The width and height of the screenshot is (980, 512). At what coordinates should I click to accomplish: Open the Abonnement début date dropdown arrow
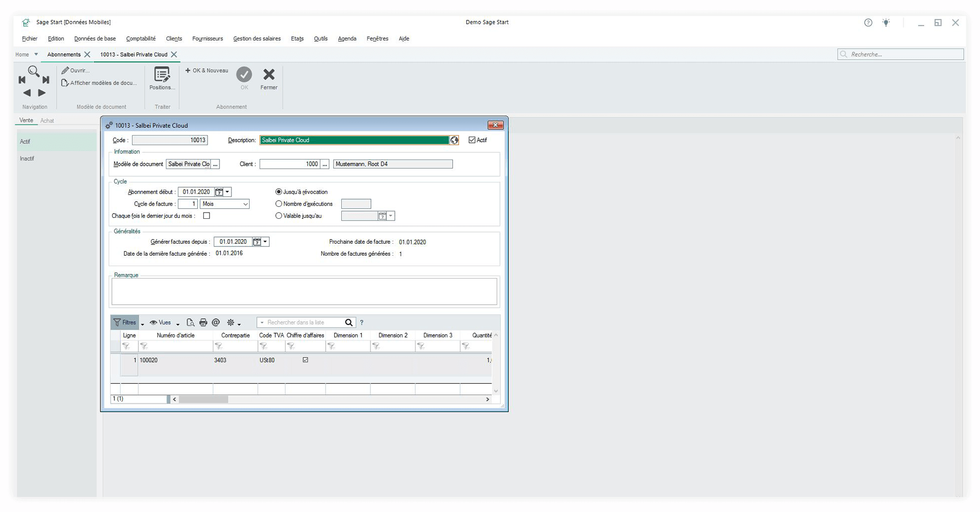(227, 192)
